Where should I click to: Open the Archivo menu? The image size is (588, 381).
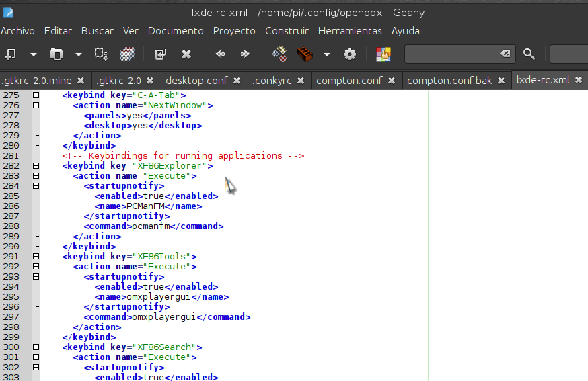pyautogui.click(x=17, y=31)
